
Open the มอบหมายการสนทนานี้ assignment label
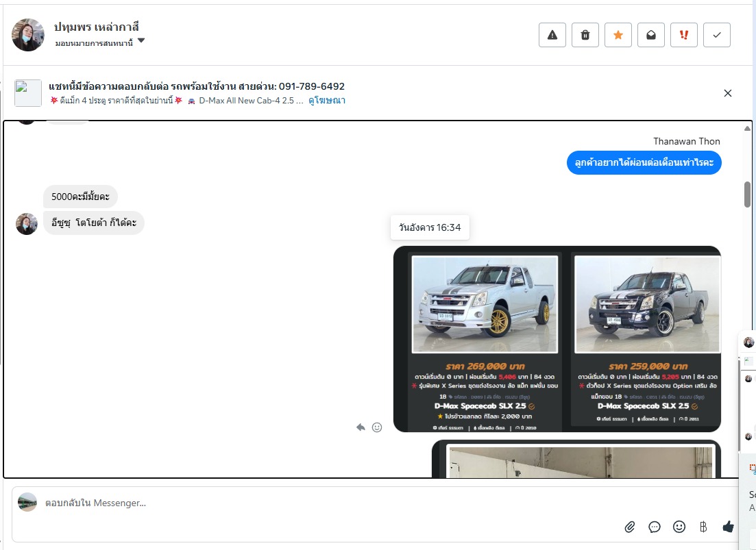(x=94, y=43)
